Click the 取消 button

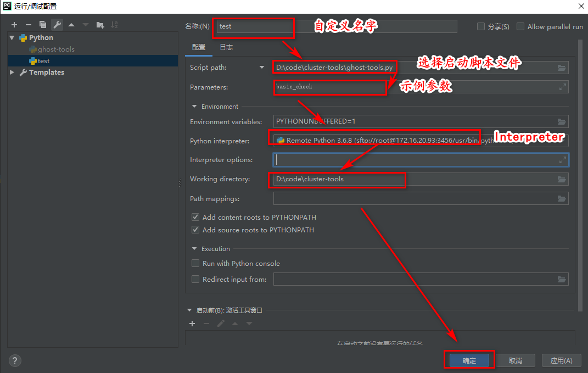coord(516,360)
